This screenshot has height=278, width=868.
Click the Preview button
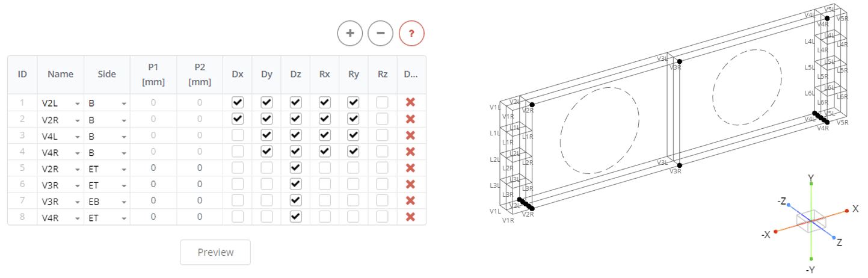215,252
